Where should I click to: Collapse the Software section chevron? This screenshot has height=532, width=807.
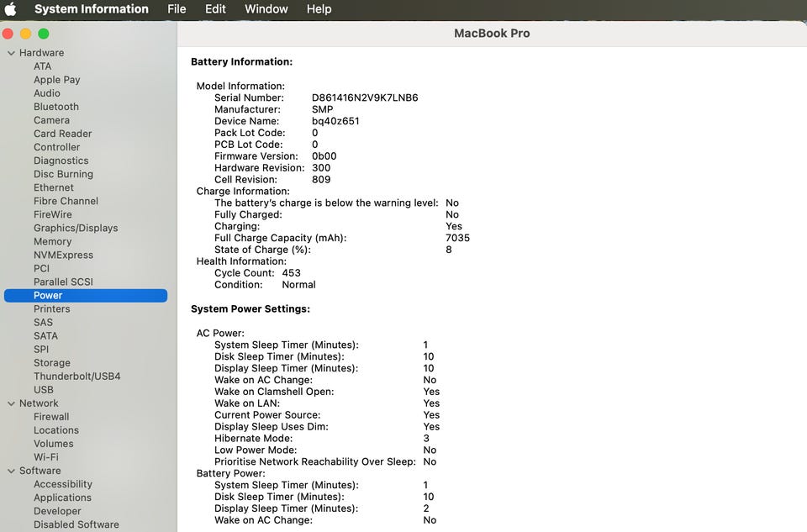[11, 471]
